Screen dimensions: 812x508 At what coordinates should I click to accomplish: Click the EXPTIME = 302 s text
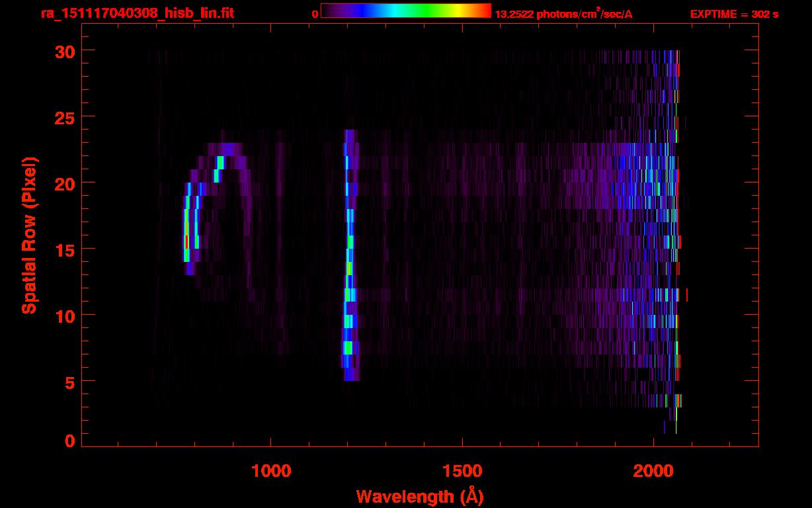[734, 14]
